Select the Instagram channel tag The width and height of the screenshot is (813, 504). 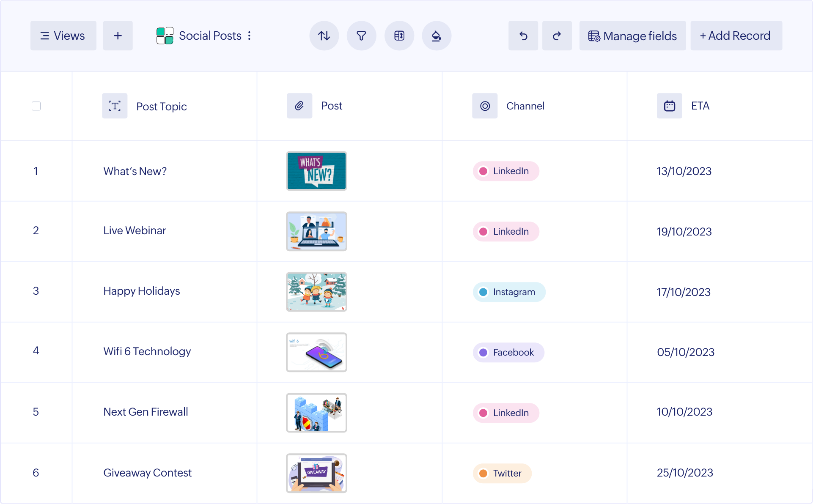click(509, 292)
